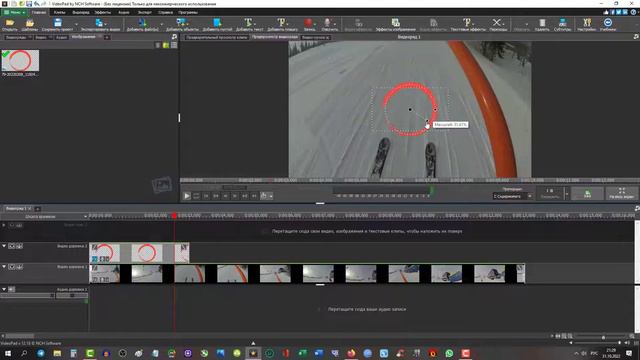
Task: Switch to the Effects ribbon tab
Action: click(102, 12)
